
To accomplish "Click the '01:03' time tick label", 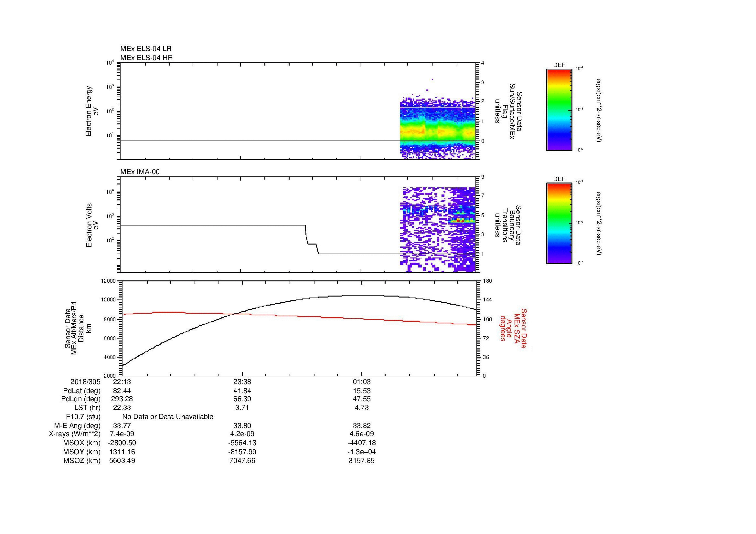I will pos(362,382).
